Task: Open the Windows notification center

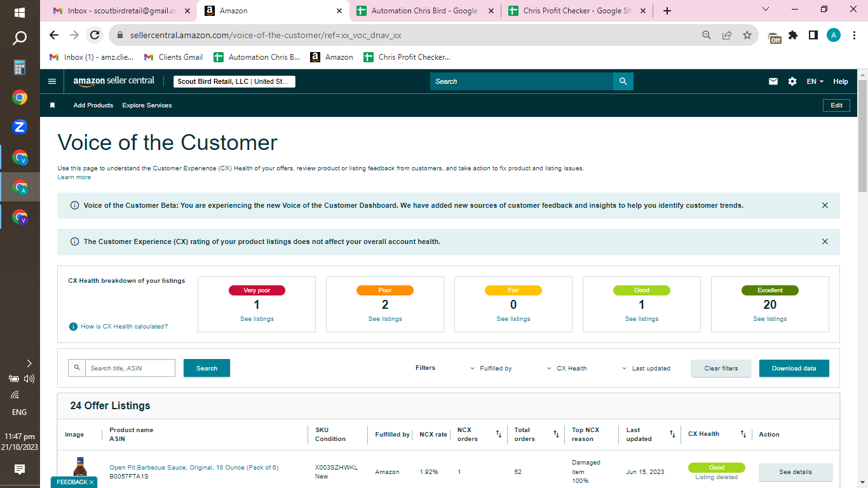Action: [20, 470]
